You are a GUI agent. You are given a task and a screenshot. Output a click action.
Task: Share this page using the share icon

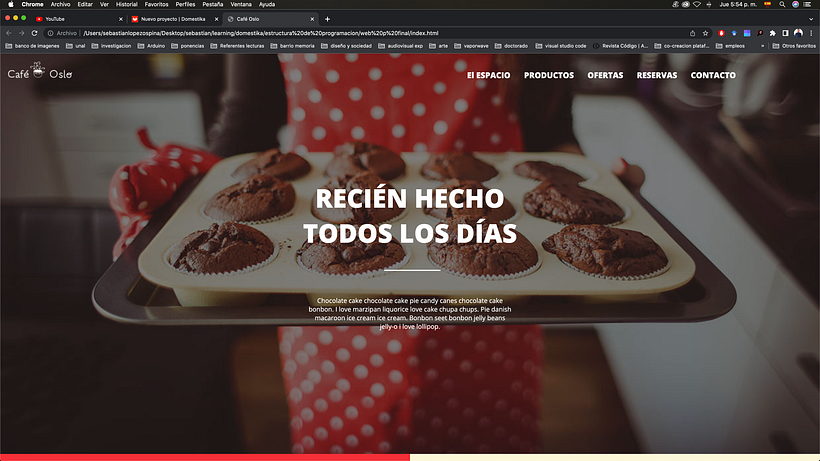(x=692, y=33)
